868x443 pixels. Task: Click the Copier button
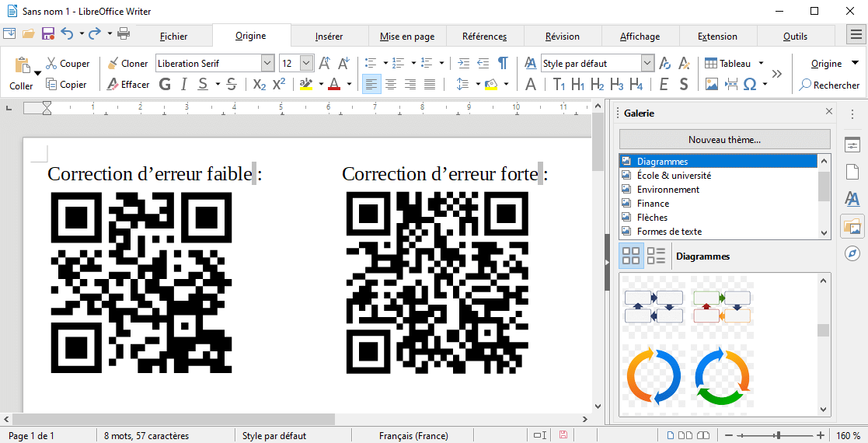[66, 84]
